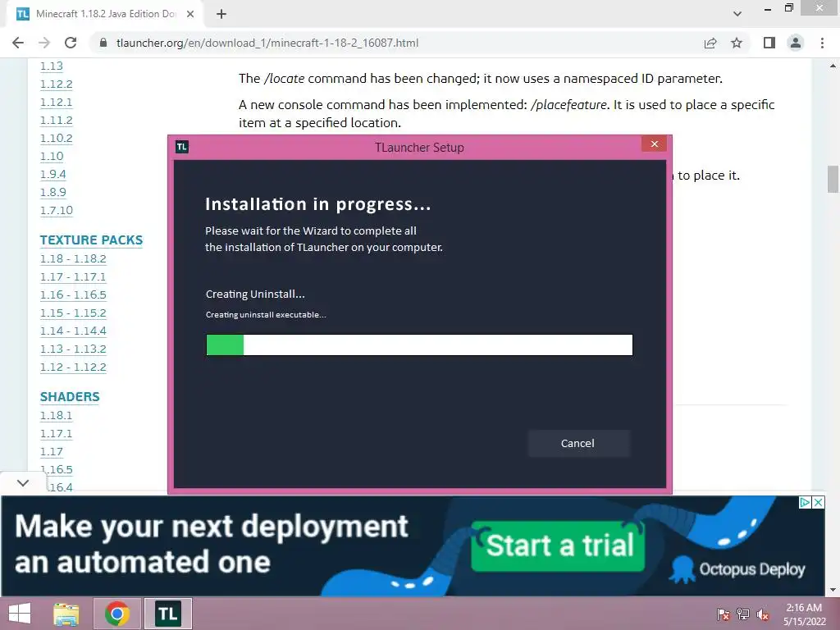Image resolution: width=840 pixels, height=630 pixels.
Task: Open the TEXTURE PACKS heading link
Action: (x=92, y=240)
